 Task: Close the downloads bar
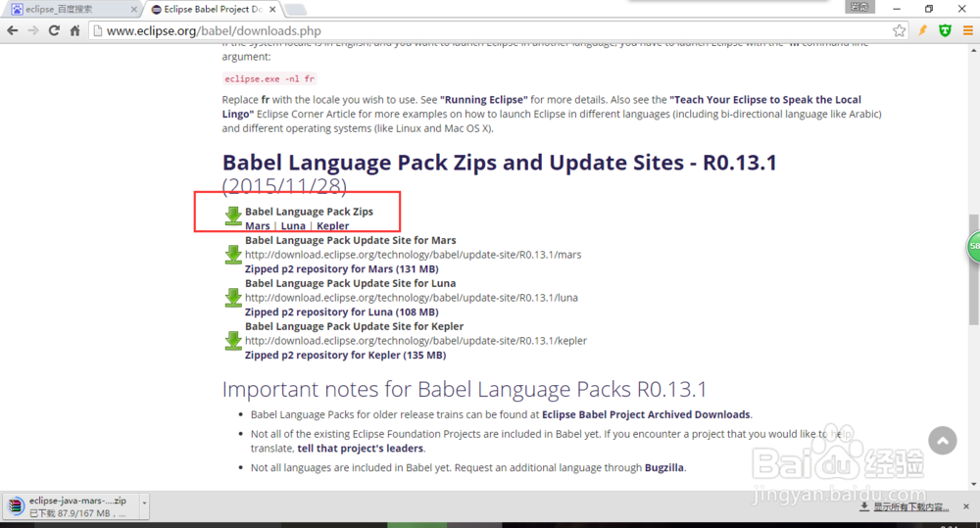[966, 506]
